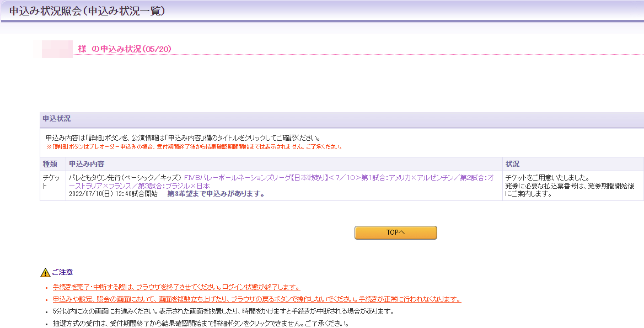Select the 種類 column header

[x=50, y=164]
